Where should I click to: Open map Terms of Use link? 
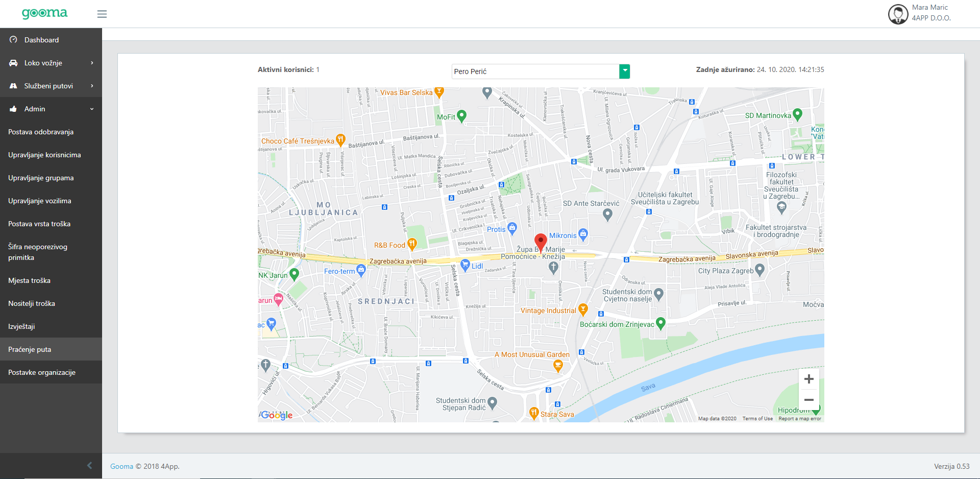(x=757, y=418)
